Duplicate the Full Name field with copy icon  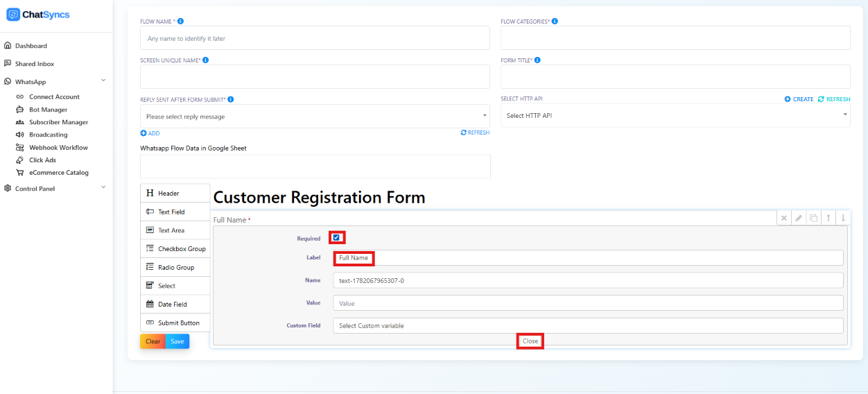[814, 218]
